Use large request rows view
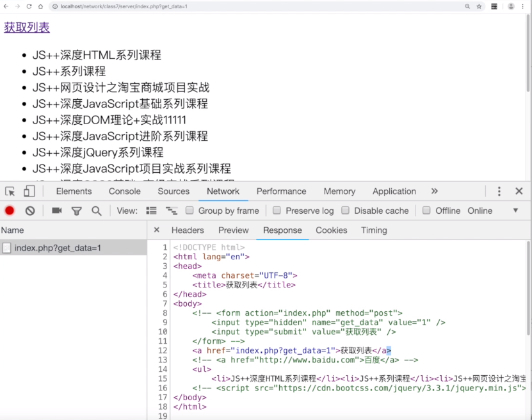532x420 pixels. [x=151, y=211]
